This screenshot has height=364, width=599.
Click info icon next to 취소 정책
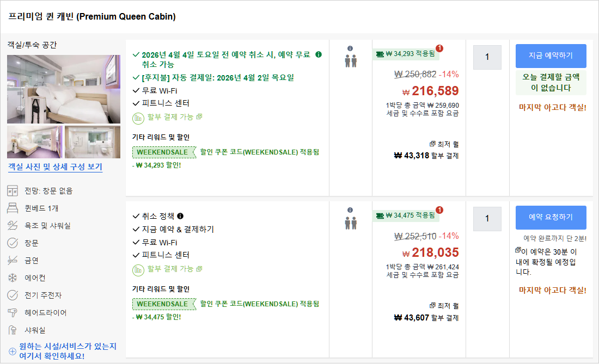click(180, 216)
